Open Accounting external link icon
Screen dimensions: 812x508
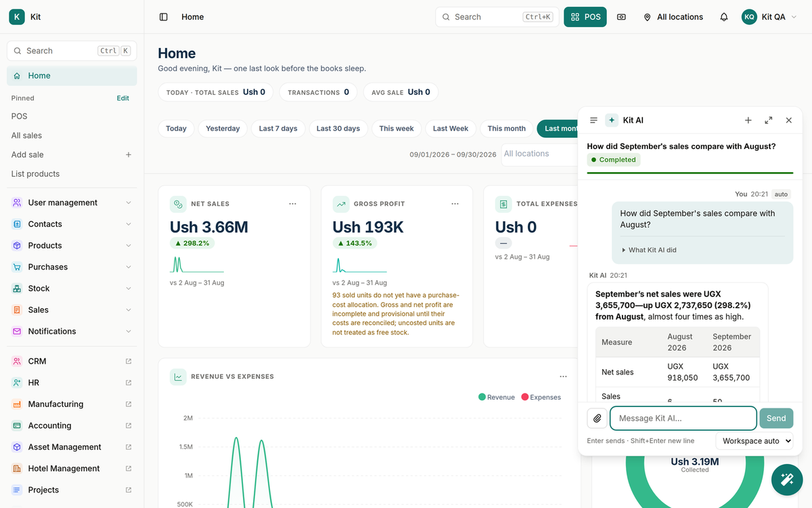click(129, 425)
